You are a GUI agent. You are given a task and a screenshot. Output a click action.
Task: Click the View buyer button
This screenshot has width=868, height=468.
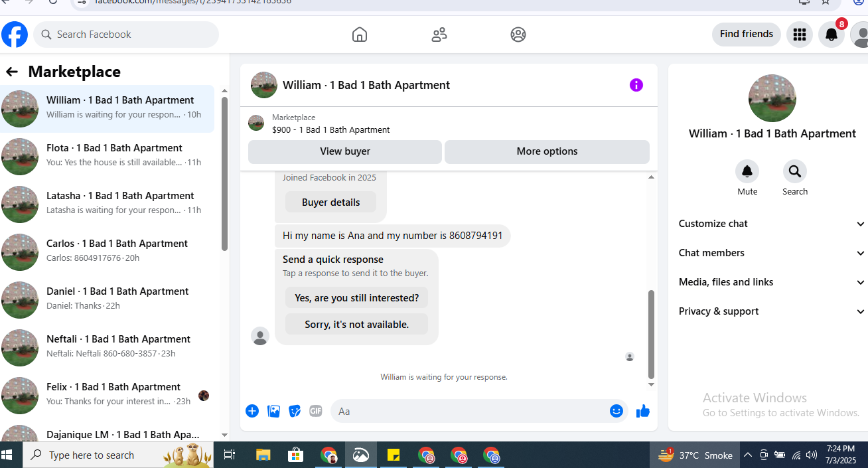click(345, 151)
